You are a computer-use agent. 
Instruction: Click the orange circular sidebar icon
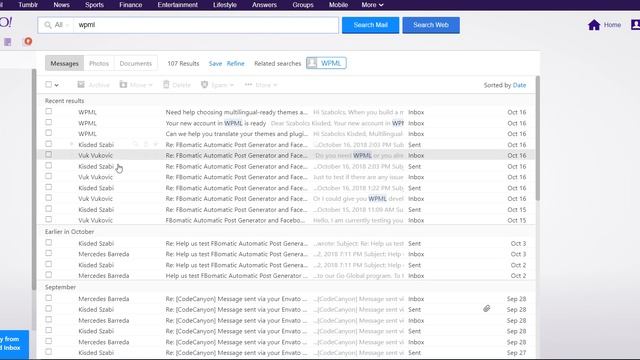coord(28,42)
